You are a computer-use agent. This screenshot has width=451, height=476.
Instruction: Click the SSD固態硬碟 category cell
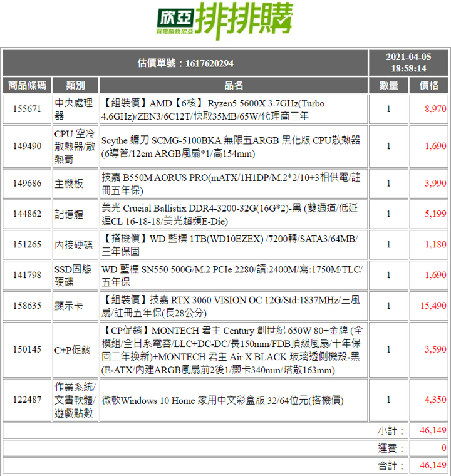(75, 275)
